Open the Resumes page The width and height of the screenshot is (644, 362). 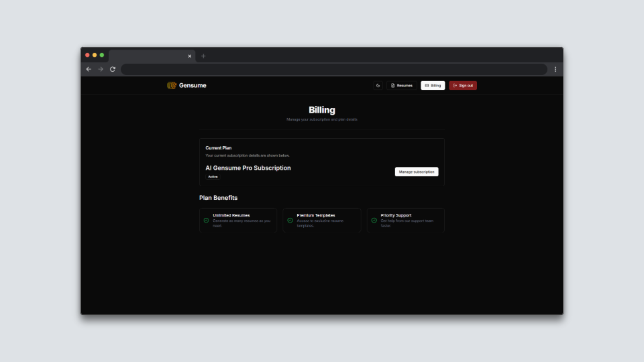402,85
